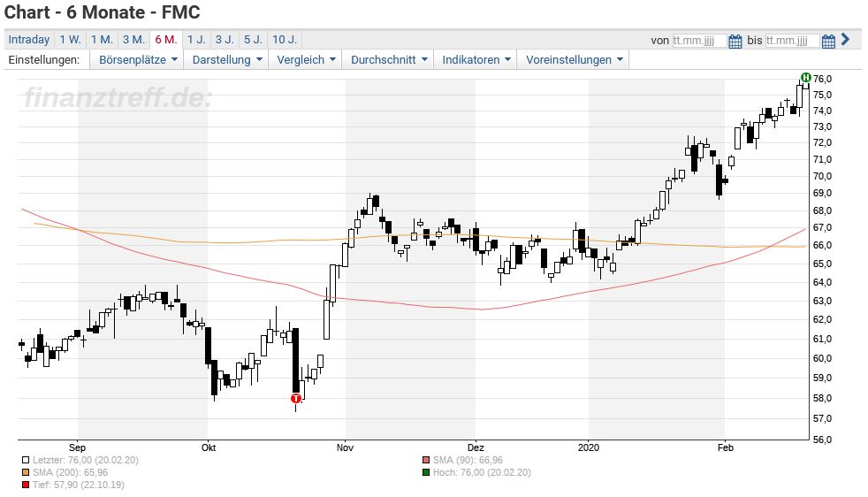Screen dimensions: 868x497
Task: Open the 'von' date calendar picker
Action: click(735, 41)
